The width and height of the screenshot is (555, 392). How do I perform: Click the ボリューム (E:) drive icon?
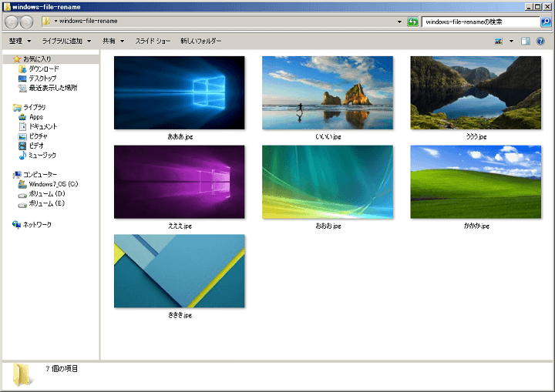click(x=22, y=205)
